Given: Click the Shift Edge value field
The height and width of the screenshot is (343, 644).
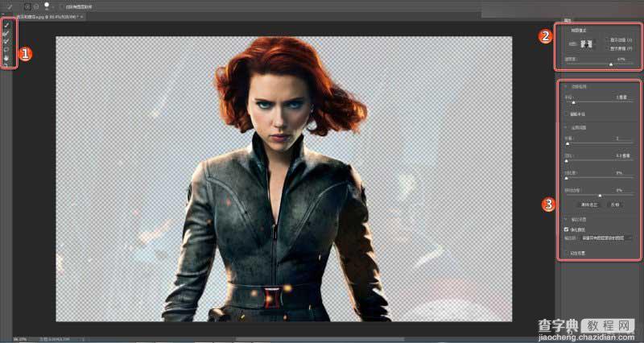Looking at the screenshot, I should coord(621,190).
